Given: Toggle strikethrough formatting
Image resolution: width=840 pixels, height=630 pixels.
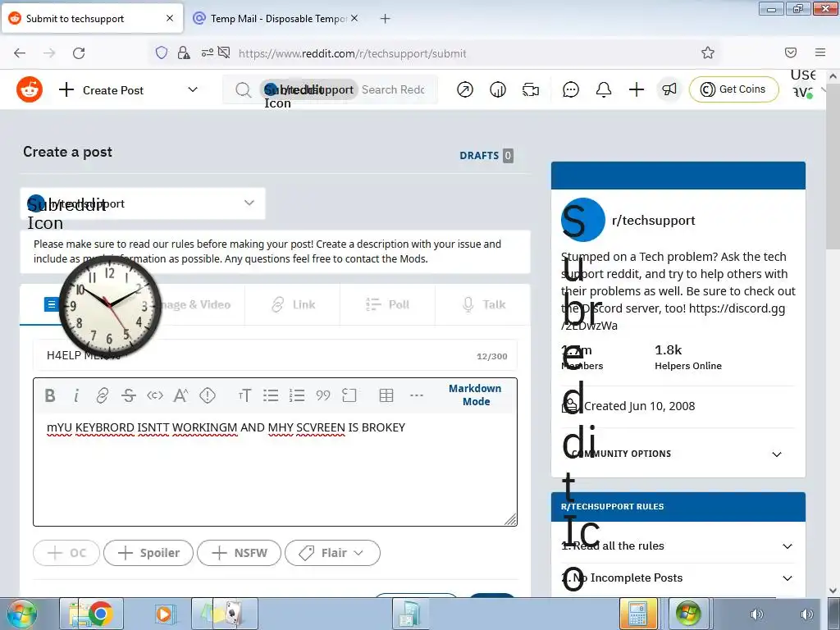Looking at the screenshot, I should (129, 395).
